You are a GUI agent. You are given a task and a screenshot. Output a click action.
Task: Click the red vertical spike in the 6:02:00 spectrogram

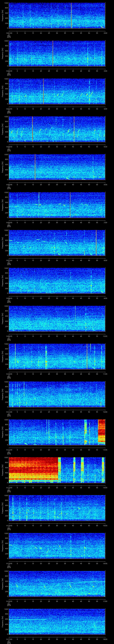[x=53, y=54]
